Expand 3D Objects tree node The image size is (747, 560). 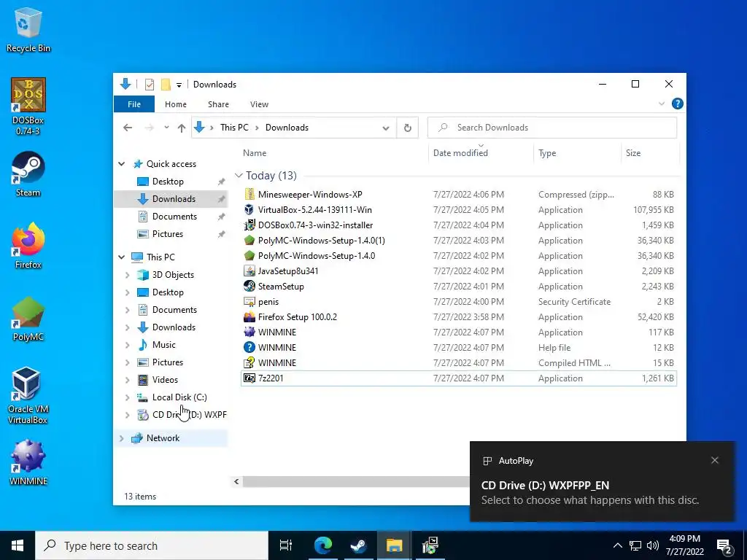point(127,275)
